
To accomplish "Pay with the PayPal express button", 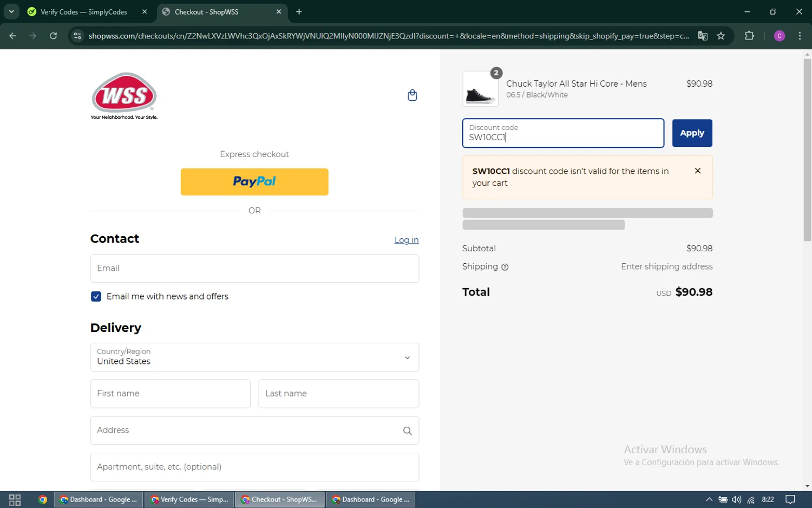I will point(254,182).
